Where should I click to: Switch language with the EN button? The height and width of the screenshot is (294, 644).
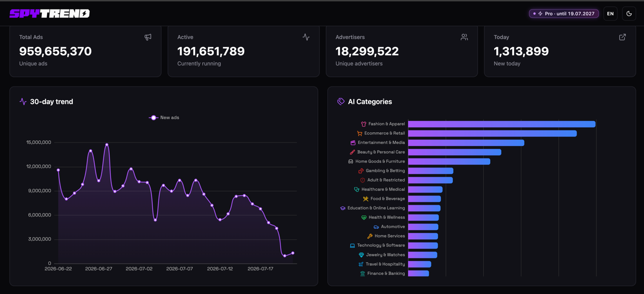610,13
